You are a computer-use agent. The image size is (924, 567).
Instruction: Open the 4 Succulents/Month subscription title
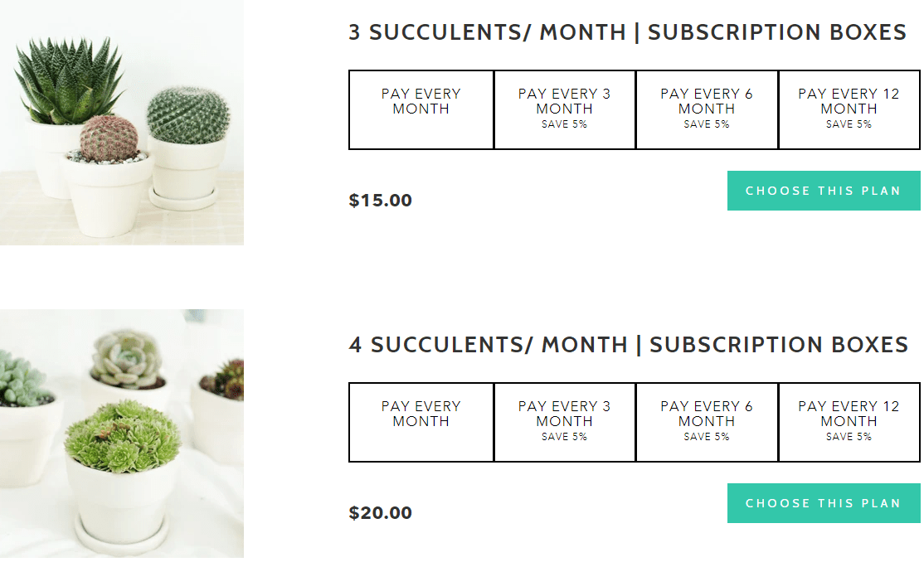pyautogui.click(x=628, y=345)
